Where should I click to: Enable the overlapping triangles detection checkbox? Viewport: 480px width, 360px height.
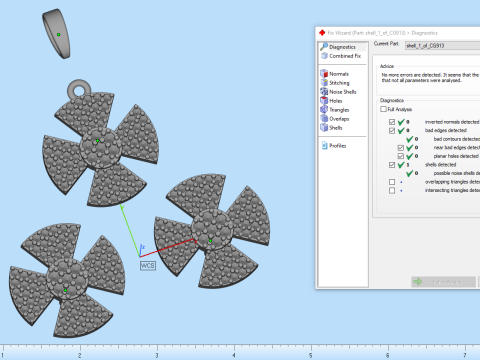[x=392, y=182]
